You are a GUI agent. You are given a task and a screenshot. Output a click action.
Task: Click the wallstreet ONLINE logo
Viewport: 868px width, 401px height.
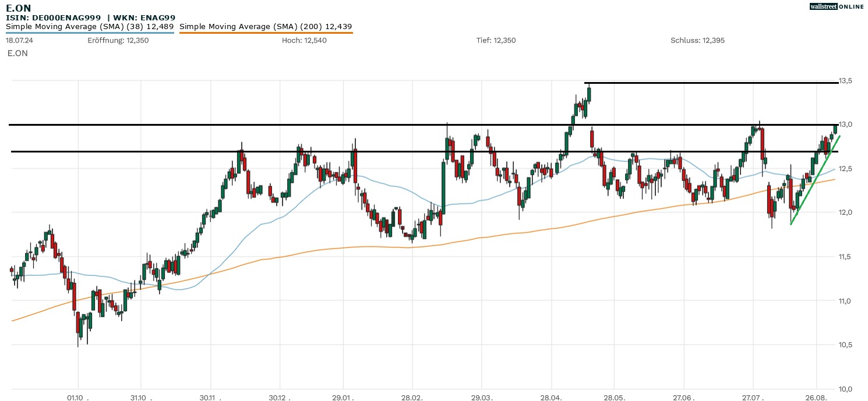coord(837,6)
